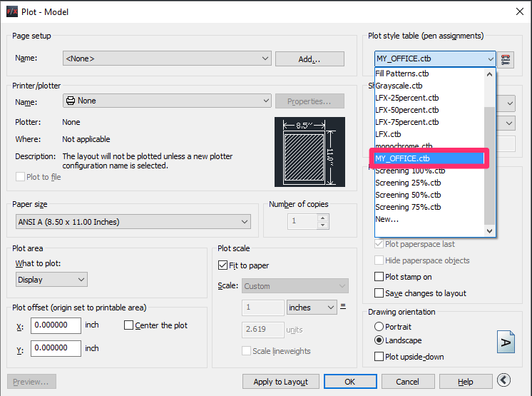Choose MY_OFFICE.ctb in the list

[429, 158]
